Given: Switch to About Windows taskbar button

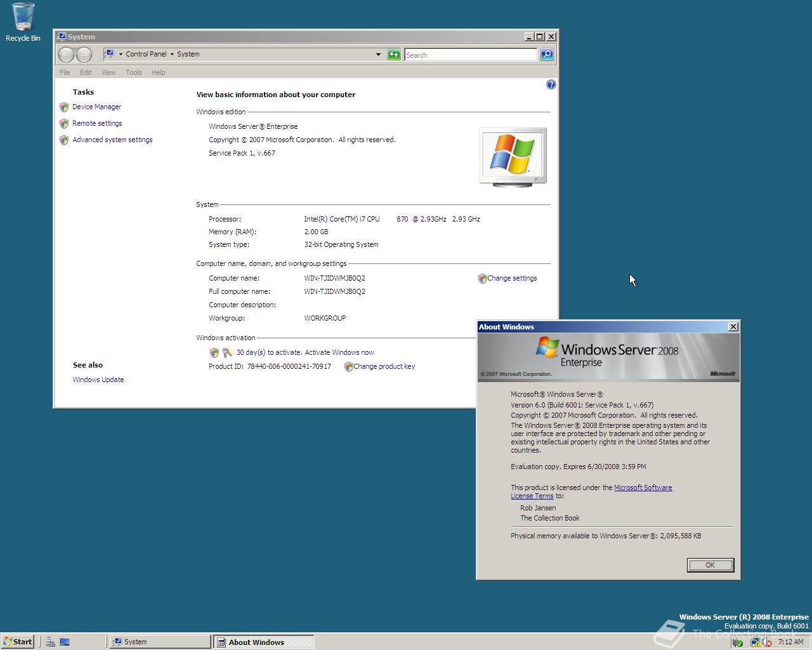Looking at the screenshot, I should click(x=264, y=642).
